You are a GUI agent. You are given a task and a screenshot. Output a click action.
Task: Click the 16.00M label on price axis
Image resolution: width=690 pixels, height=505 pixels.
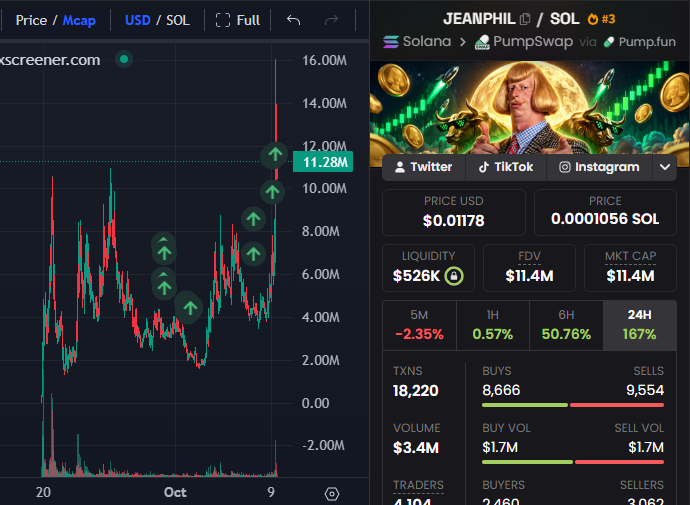pos(324,61)
